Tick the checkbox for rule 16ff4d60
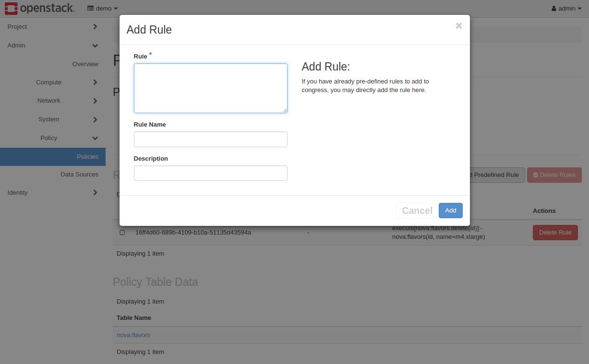 (122, 233)
